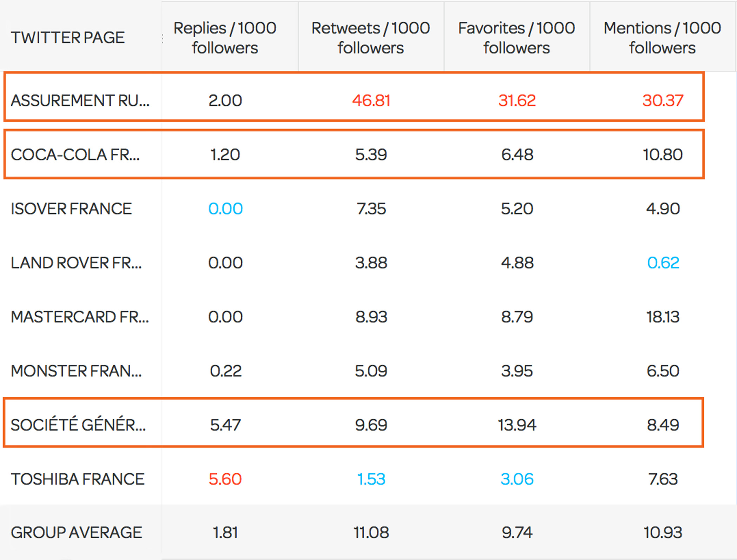Click the LAND ROVER FR... row label

click(x=76, y=263)
